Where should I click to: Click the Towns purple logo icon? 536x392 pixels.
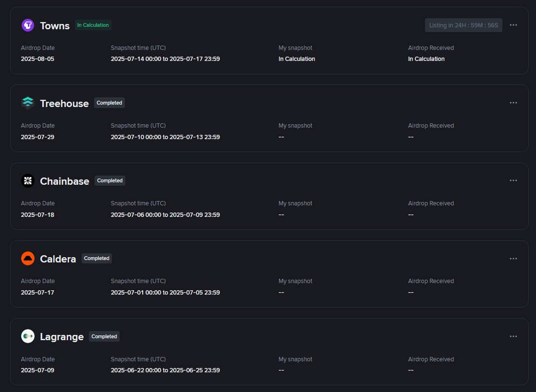click(x=28, y=25)
